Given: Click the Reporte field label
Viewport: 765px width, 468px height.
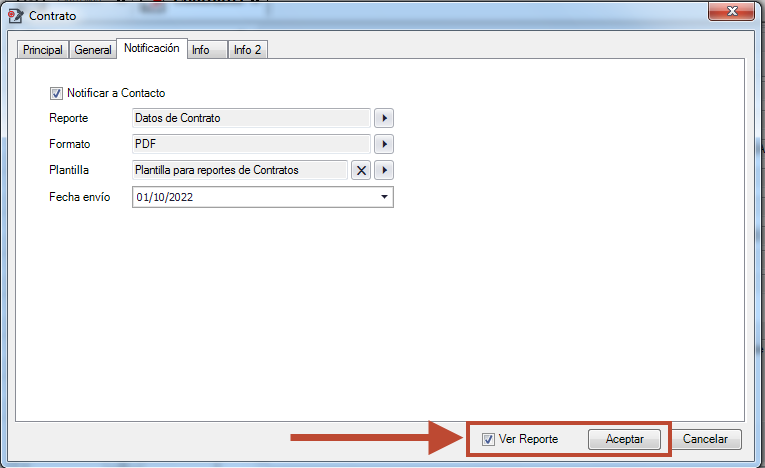Looking at the screenshot, I should pos(68,118).
